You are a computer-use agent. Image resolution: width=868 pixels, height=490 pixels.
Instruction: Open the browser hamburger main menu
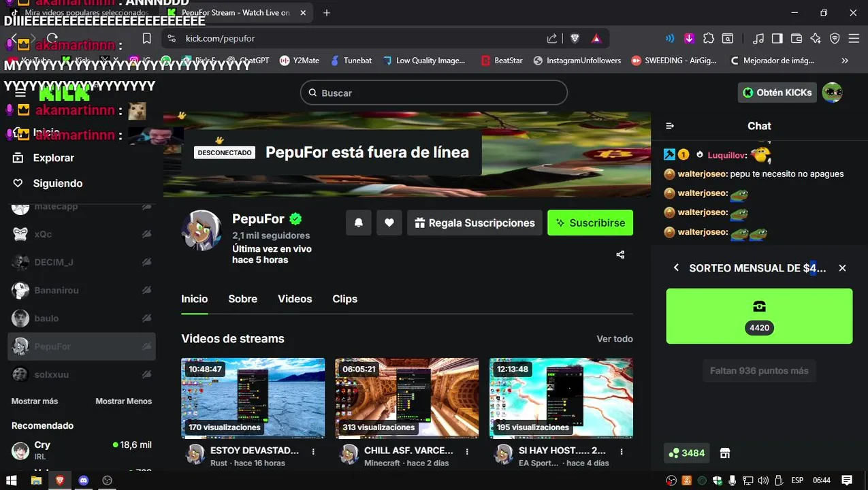click(854, 39)
